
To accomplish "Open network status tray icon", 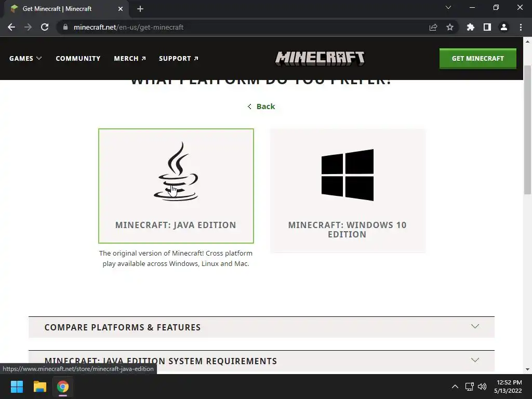I will (469, 387).
